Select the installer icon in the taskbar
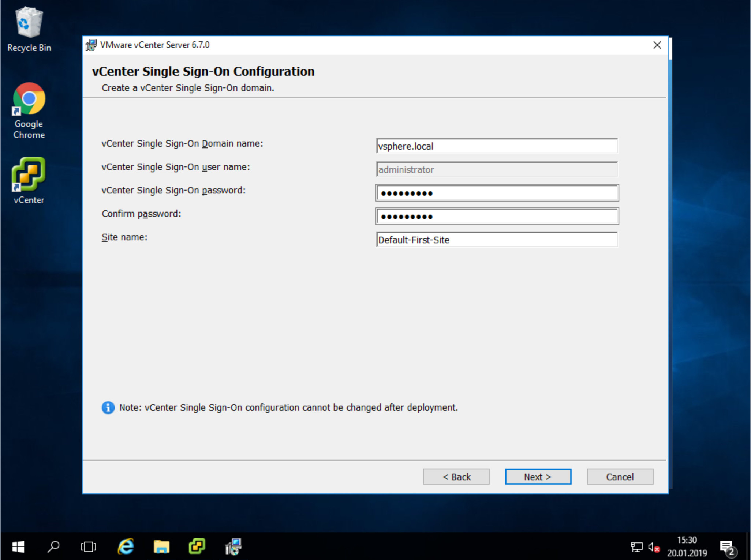 tap(233, 547)
